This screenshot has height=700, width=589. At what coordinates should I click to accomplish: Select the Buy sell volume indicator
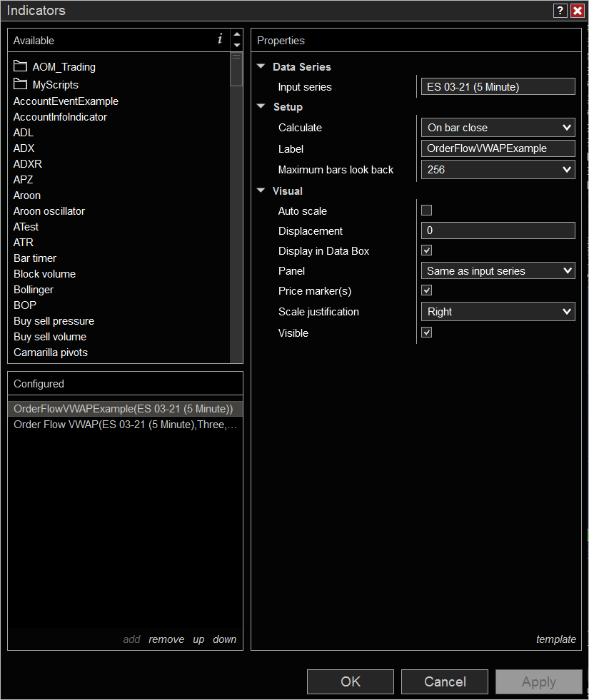click(x=50, y=337)
